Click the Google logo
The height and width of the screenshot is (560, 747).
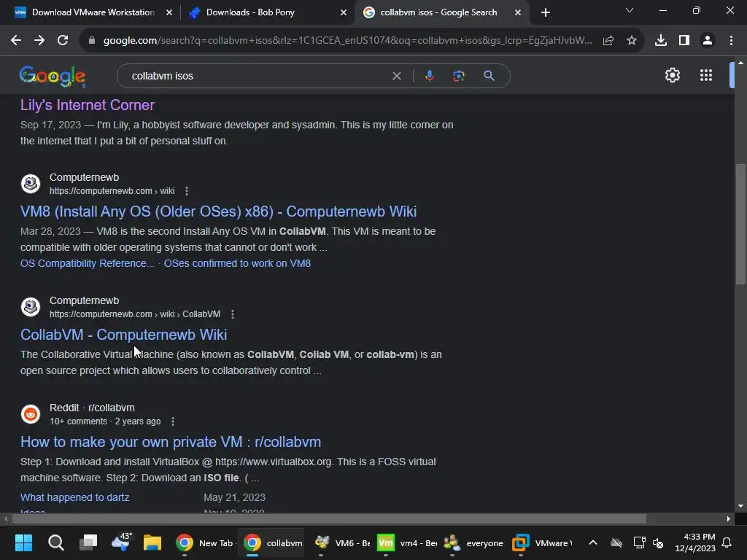point(53,76)
